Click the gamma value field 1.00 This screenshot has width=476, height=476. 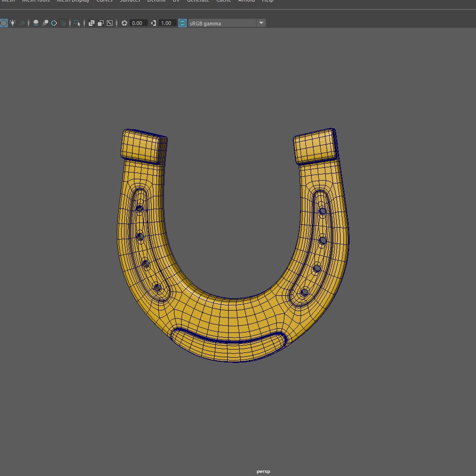(x=167, y=23)
